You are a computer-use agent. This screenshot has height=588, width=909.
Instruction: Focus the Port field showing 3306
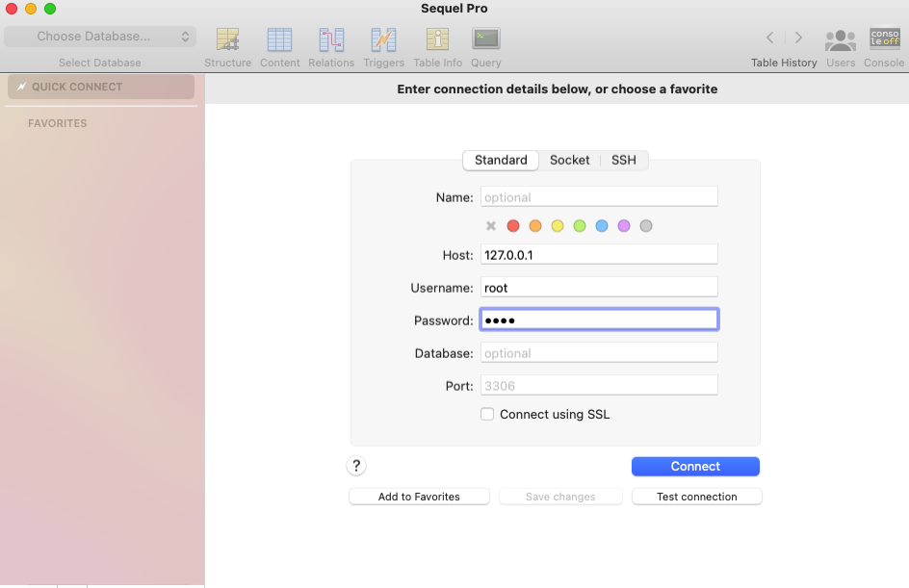coord(599,385)
